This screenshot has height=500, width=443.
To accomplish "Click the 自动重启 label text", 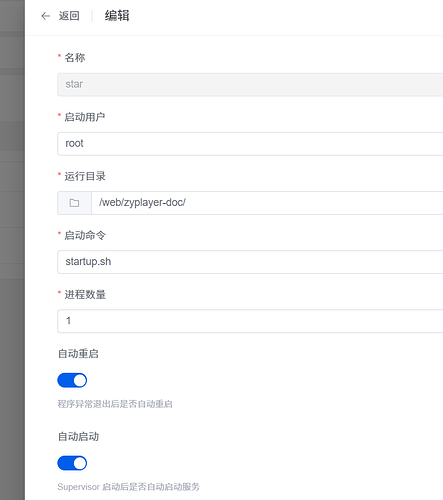I will 78,354.
